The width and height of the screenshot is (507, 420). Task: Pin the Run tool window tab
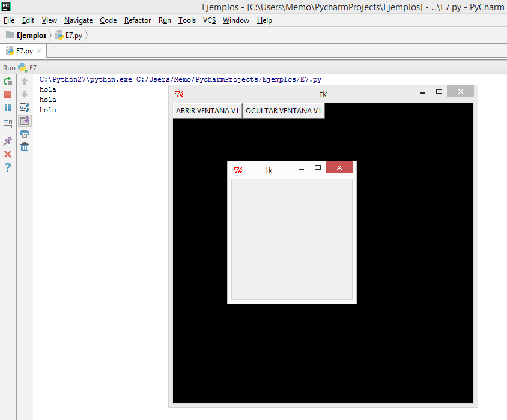pos(7,141)
